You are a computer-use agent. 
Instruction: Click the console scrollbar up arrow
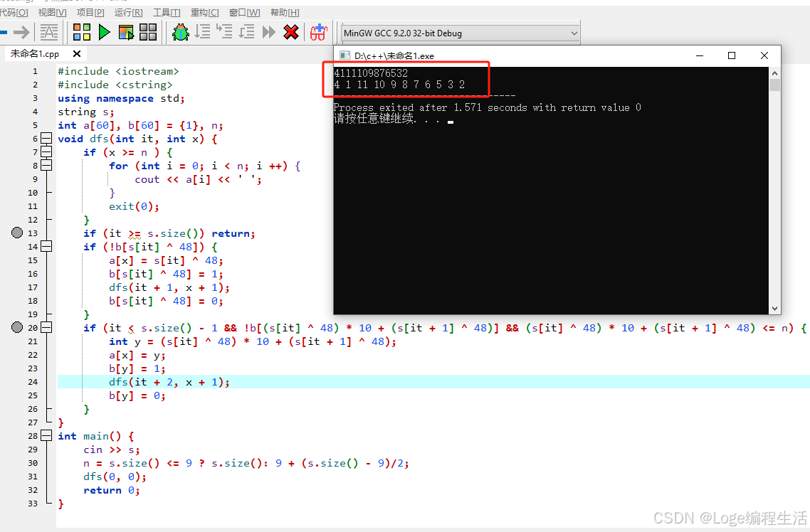tap(774, 73)
